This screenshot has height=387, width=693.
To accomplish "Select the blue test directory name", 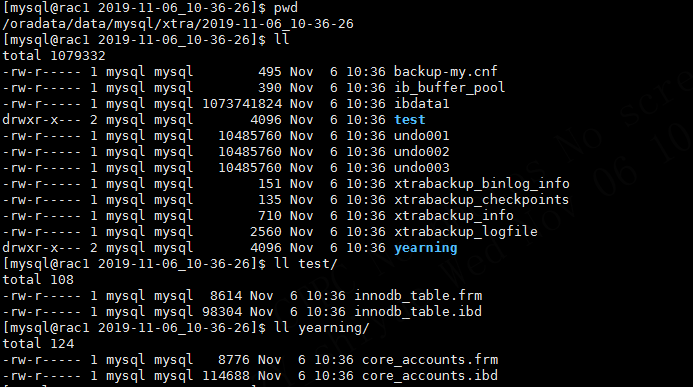I will pyautogui.click(x=410, y=119).
